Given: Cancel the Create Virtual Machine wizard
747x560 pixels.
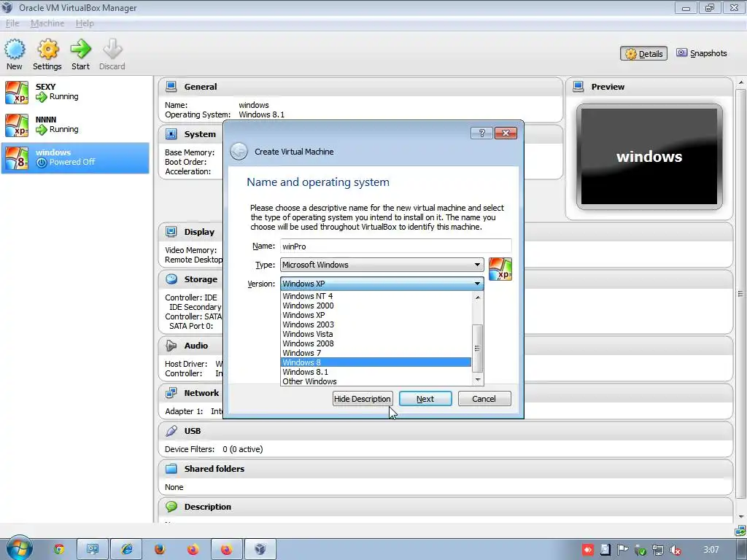Looking at the screenshot, I should 484,399.
